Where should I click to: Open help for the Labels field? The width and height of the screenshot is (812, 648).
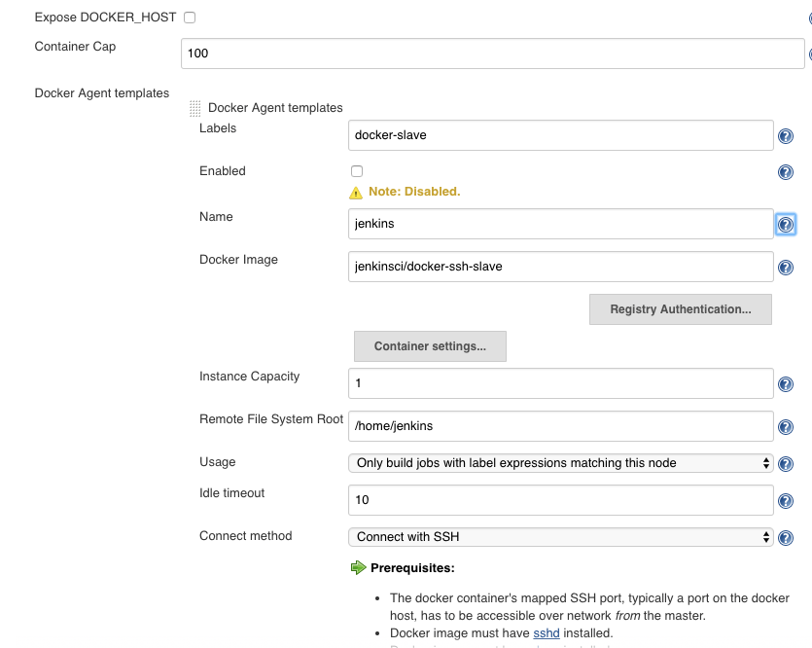pos(786,136)
